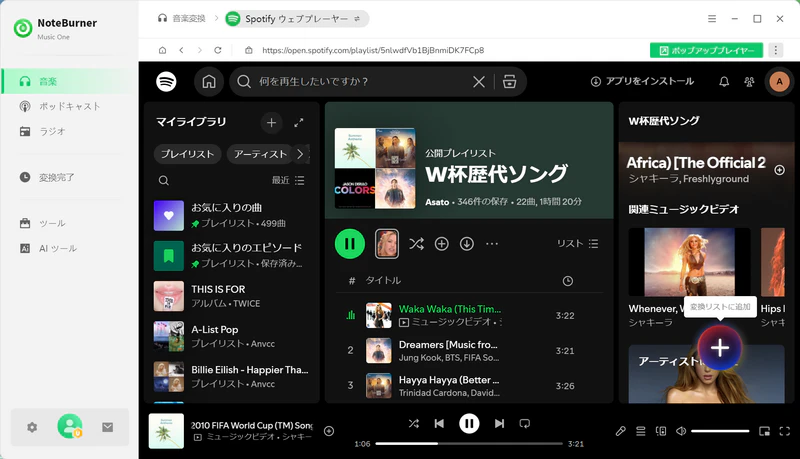The height and width of the screenshot is (459, 800).
Task: Open THIS IS FOR album by TWICE
Action: point(231,296)
